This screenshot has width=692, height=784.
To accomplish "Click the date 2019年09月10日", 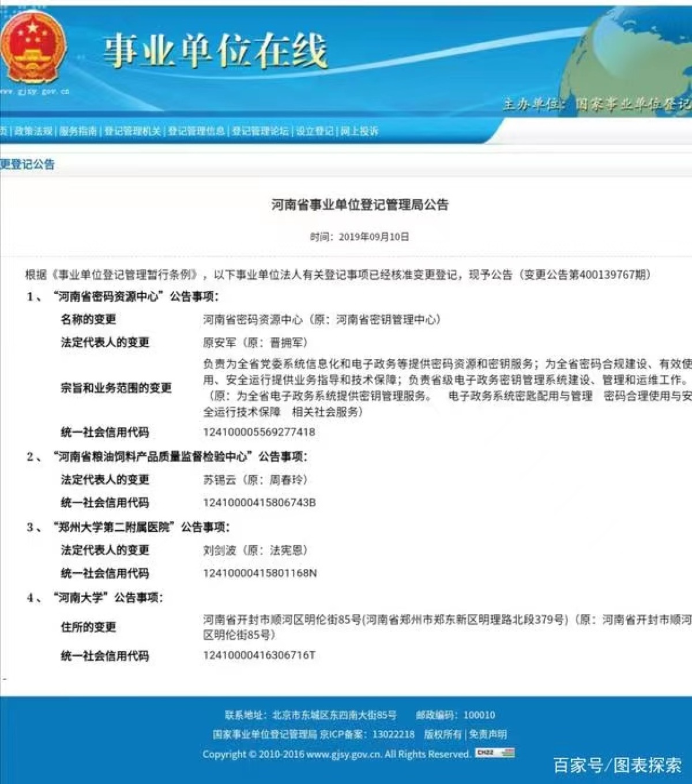I will 374,237.
